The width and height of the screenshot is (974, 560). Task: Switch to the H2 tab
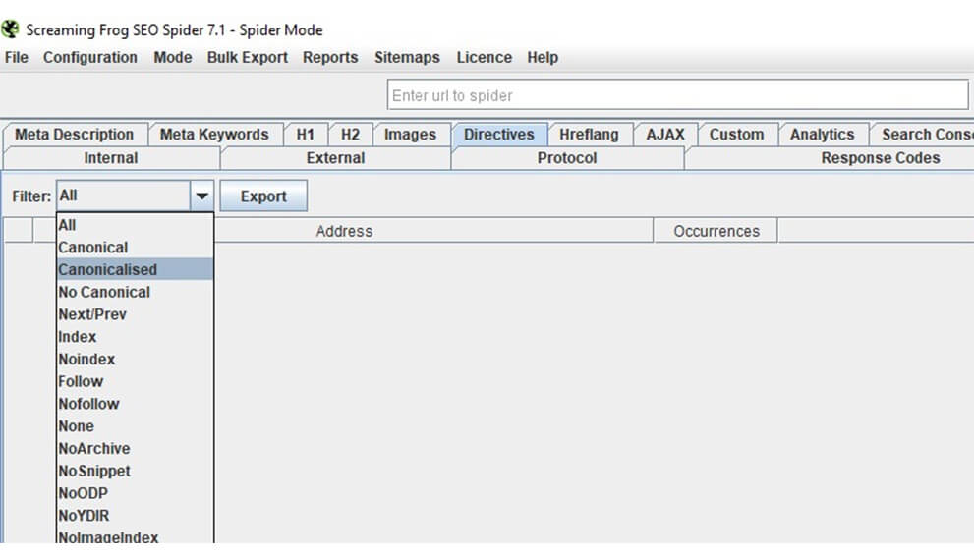click(x=350, y=134)
